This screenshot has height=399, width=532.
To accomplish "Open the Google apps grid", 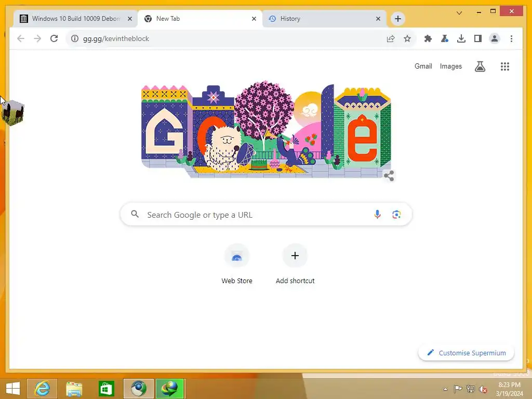I will coord(505,66).
